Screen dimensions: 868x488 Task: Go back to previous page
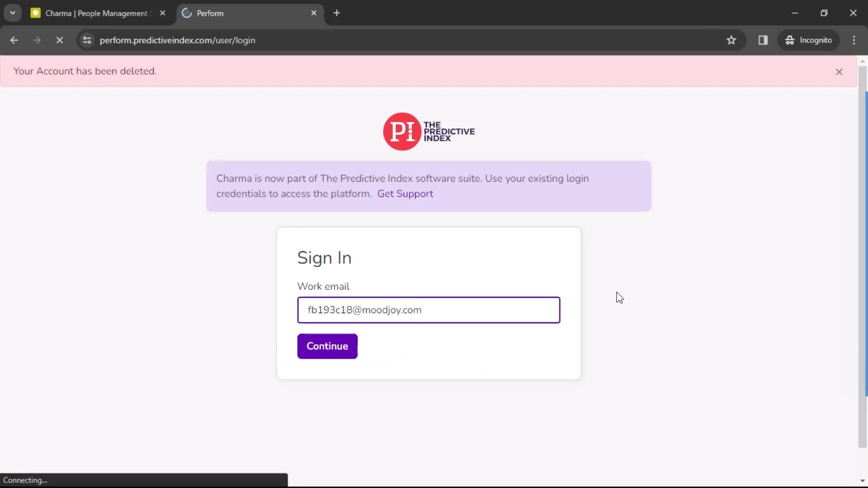14,40
